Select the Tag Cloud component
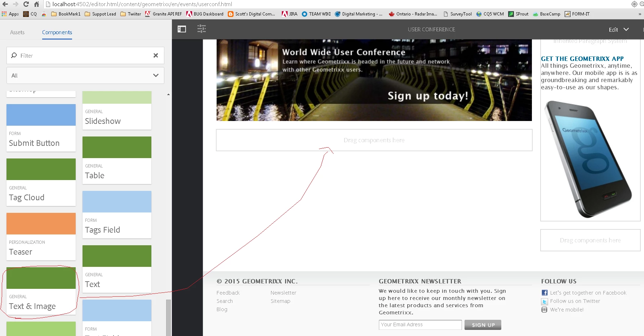 [41, 182]
